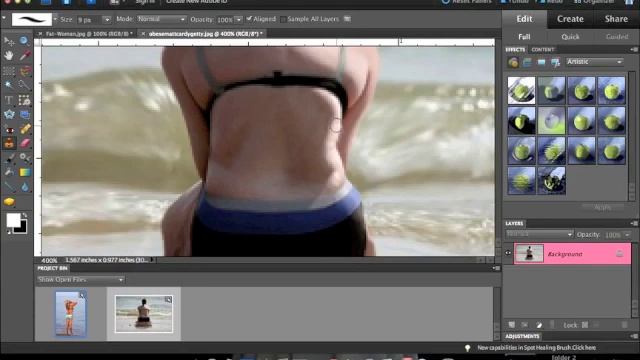The height and width of the screenshot is (360, 640).
Task: Open the blending Mode Normal dropdown
Action: click(162, 19)
